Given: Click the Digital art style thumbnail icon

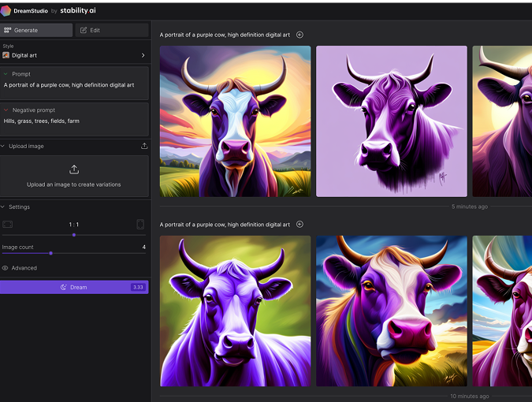Looking at the screenshot, I should (x=6, y=55).
